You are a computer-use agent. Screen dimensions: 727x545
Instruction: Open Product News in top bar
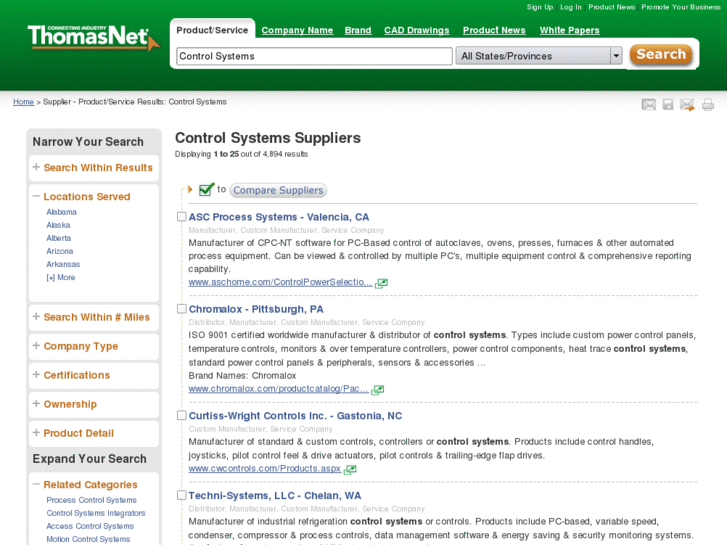tap(612, 7)
